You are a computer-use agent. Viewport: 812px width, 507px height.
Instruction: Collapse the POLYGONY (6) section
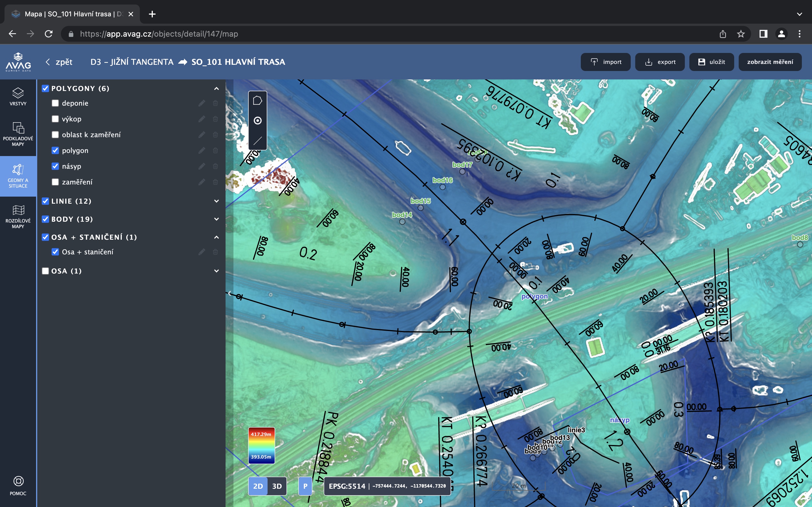217,88
